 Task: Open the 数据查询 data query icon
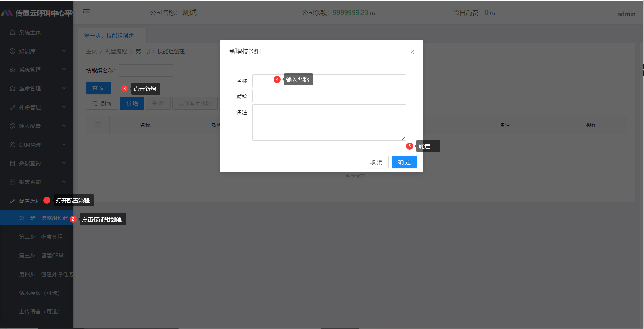point(12,163)
